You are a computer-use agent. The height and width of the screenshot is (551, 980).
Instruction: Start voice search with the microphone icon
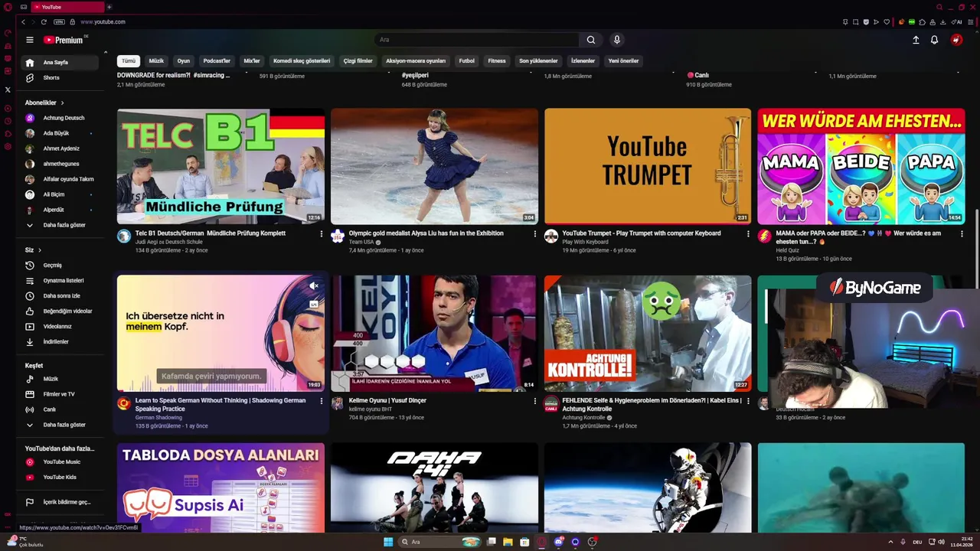616,40
